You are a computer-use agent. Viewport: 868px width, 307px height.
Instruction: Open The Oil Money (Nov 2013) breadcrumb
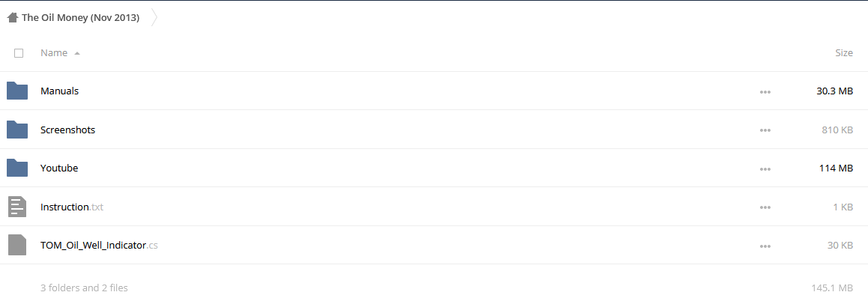tap(80, 18)
